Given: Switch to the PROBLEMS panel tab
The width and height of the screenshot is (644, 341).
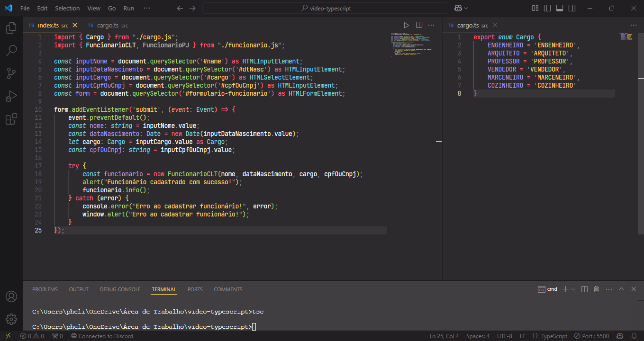Looking at the screenshot, I should coord(45,289).
